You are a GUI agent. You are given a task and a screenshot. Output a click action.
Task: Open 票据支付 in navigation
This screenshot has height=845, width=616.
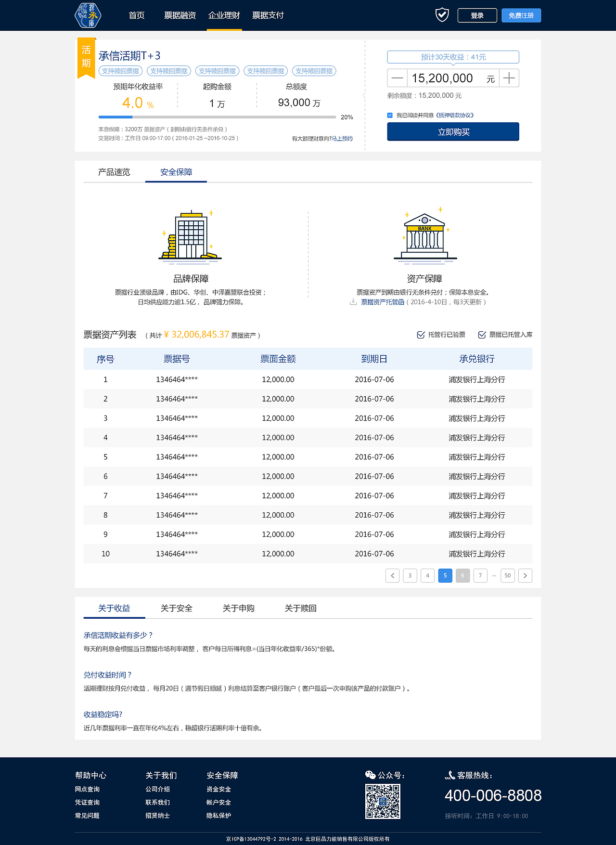click(x=268, y=15)
